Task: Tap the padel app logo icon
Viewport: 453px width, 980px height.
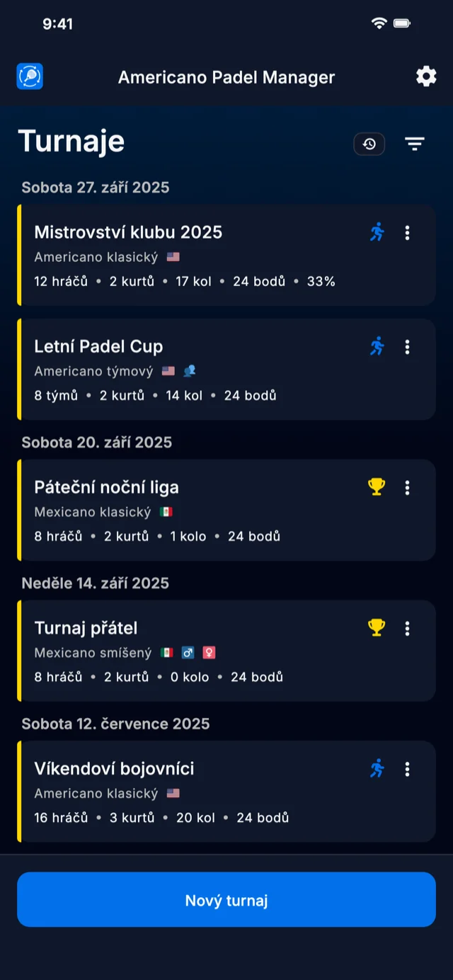Action: pyautogui.click(x=30, y=76)
